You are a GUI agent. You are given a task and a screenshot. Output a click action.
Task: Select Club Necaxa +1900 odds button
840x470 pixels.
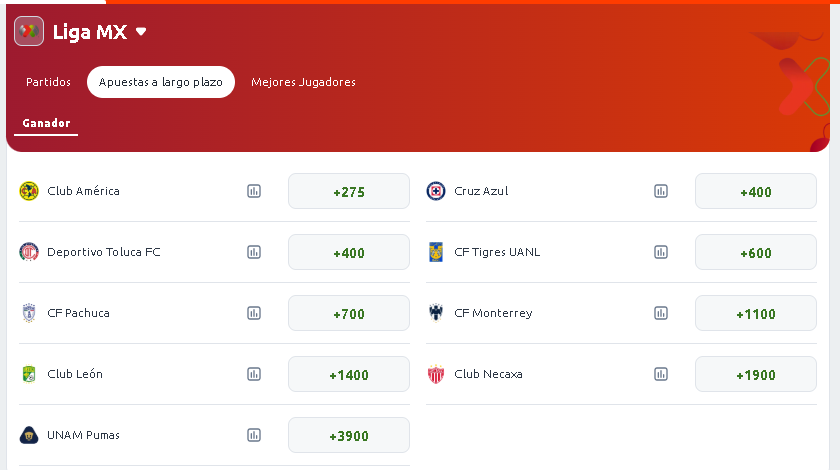pos(756,374)
